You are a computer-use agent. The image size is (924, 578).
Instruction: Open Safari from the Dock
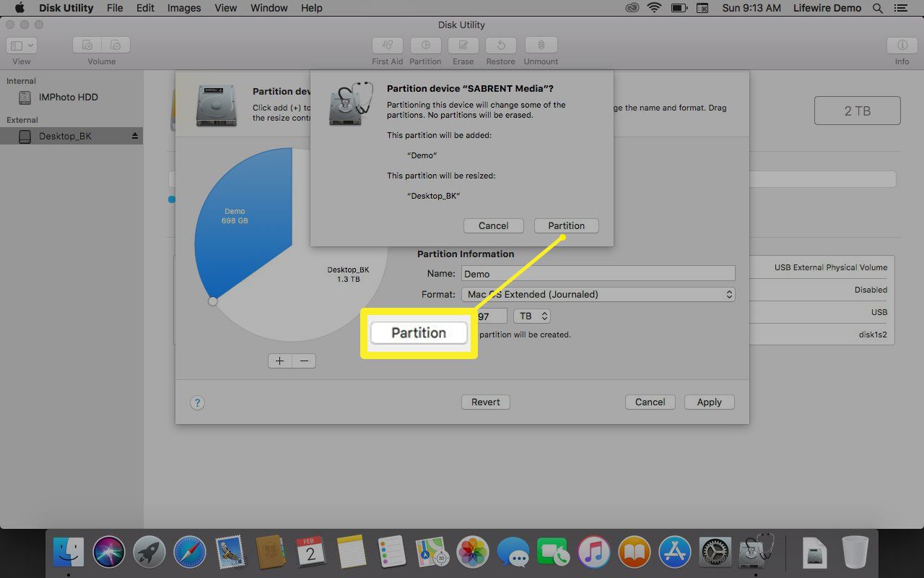pos(190,553)
